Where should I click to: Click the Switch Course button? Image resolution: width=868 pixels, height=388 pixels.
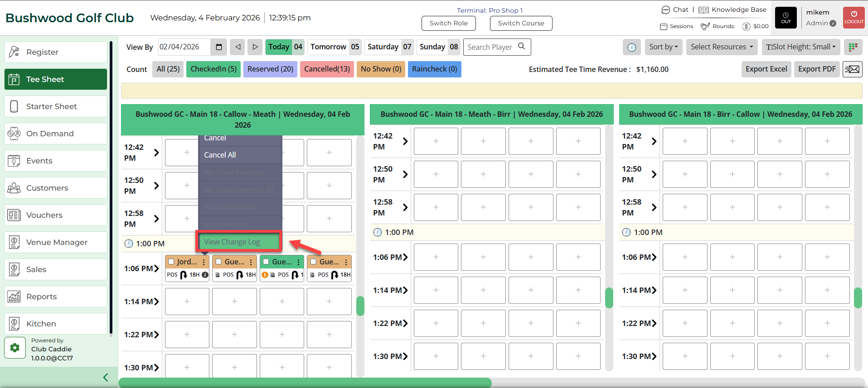coord(521,23)
